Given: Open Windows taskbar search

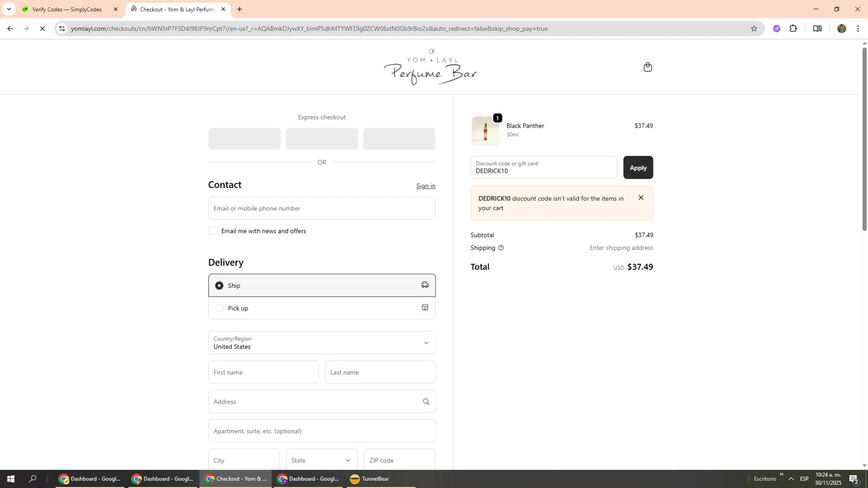Looking at the screenshot, I should [33, 479].
